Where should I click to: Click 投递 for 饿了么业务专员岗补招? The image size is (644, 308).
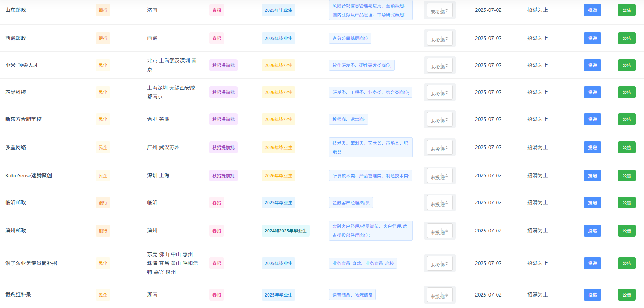click(x=592, y=263)
